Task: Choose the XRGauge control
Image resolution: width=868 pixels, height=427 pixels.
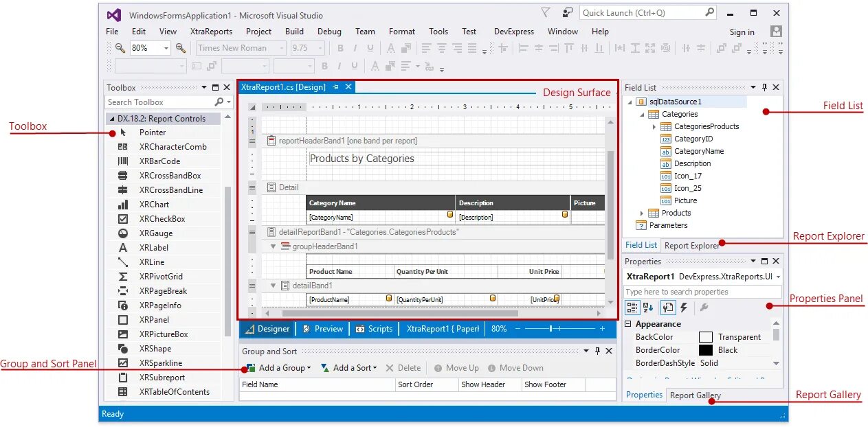Action: click(x=164, y=233)
